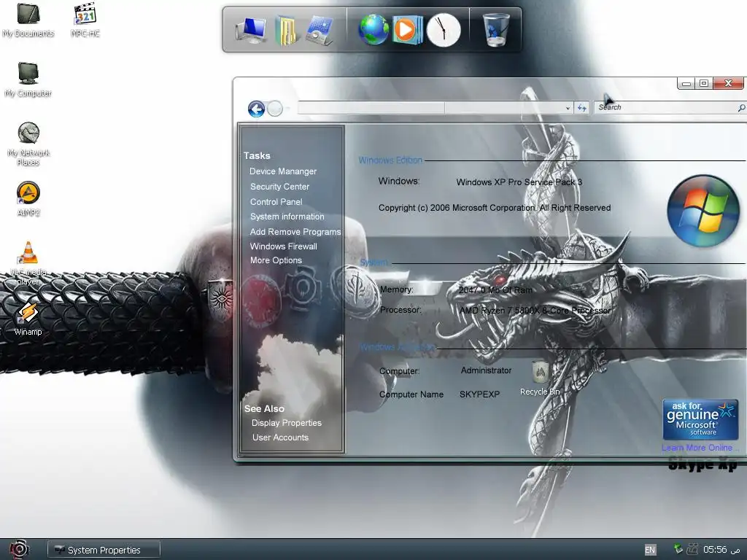Close the System Properties window
The height and width of the screenshot is (560, 747).
pos(728,83)
